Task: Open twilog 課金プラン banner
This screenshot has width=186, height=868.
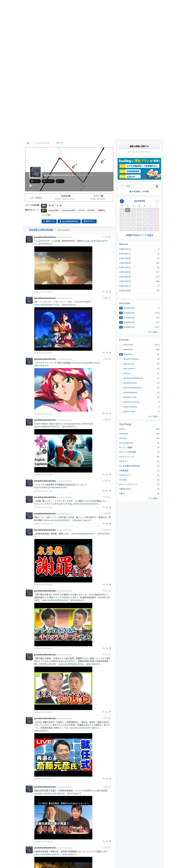Action: coord(139,169)
